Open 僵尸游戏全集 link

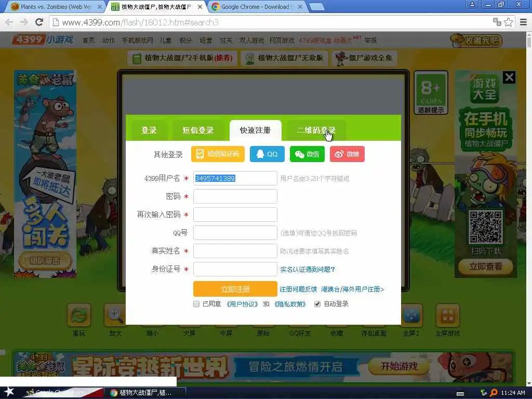pos(364,58)
